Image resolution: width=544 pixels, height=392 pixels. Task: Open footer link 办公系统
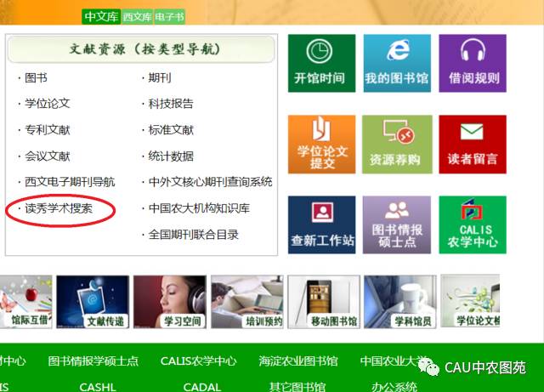pos(394,387)
